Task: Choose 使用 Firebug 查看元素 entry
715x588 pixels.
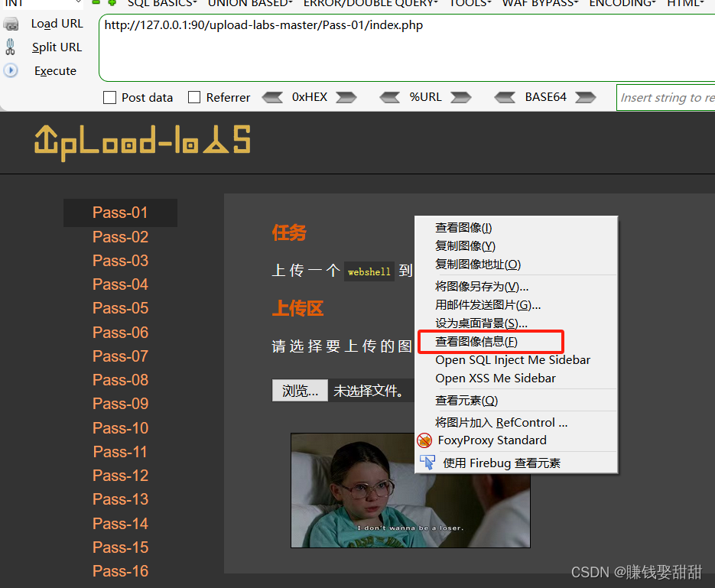Action: coord(516,463)
